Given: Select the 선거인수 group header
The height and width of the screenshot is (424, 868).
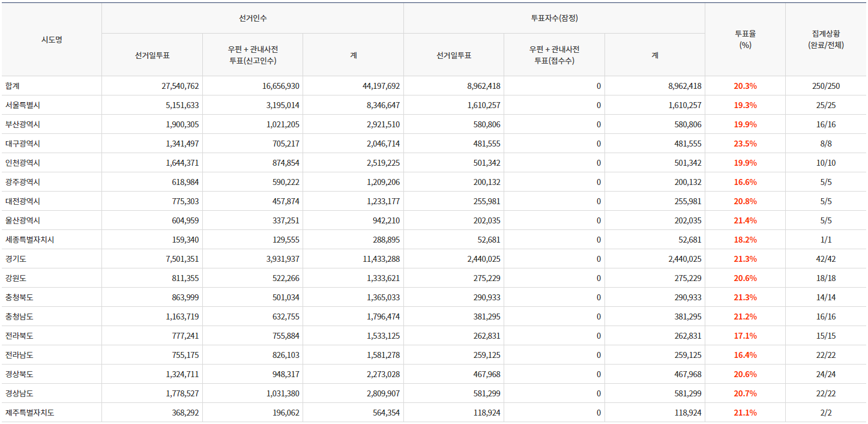Looking at the screenshot, I should [253, 18].
